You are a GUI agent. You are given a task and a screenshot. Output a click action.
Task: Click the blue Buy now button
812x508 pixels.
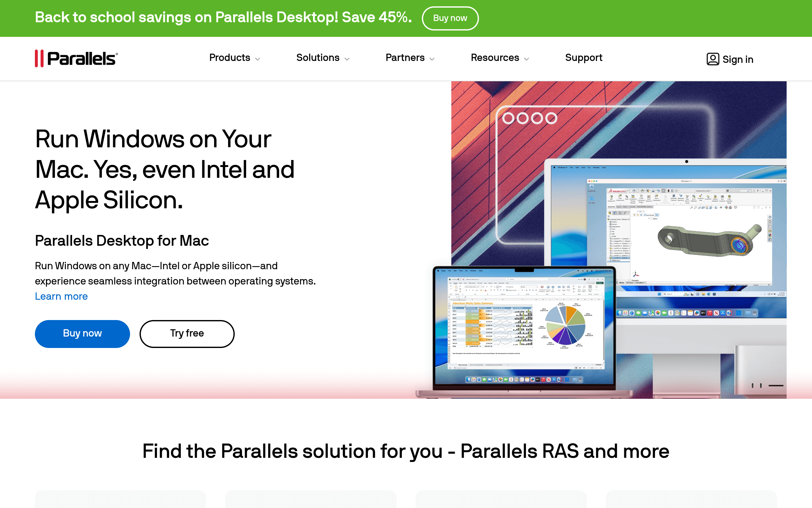pyautogui.click(x=82, y=334)
